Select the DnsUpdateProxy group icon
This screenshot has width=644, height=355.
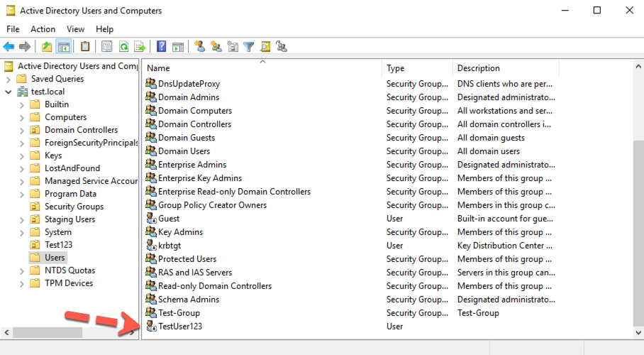coord(151,83)
